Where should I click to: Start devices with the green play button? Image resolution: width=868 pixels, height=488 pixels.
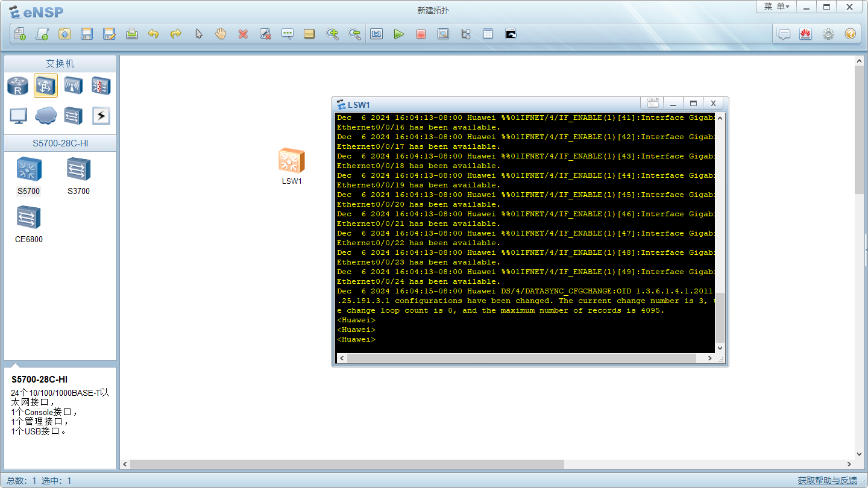[x=398, y=34]
